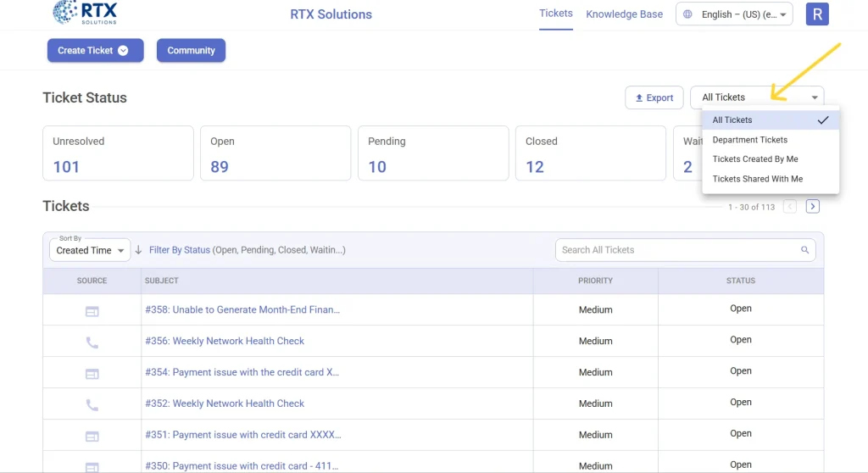
Task: Open the language selector dropdown
Action: [x=734, y=14]
